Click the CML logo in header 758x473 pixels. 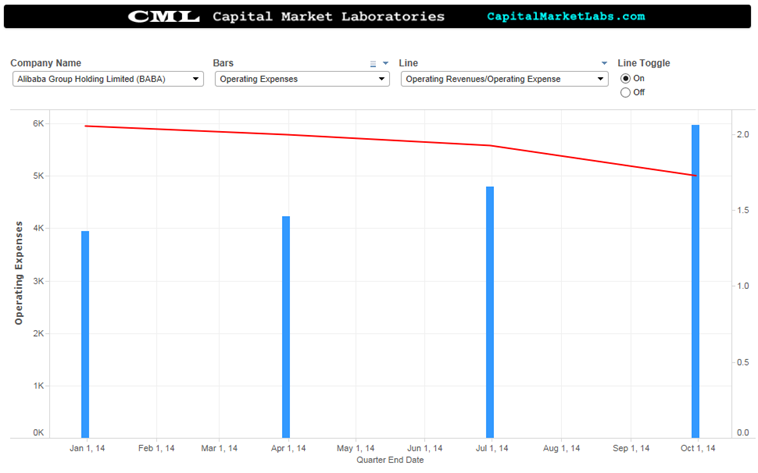[163, 17]
